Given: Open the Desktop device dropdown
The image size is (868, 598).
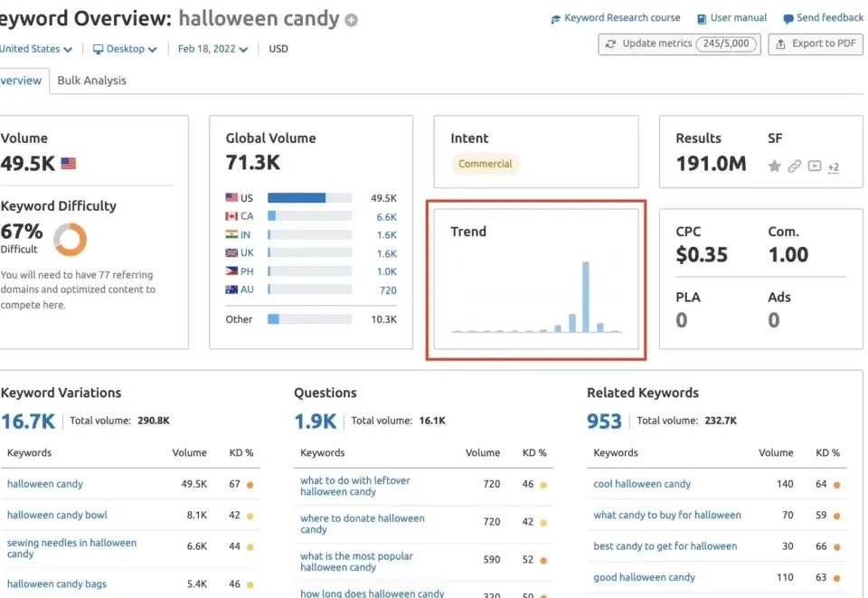Looking at the screenshot, I should [x=125, y=49].
